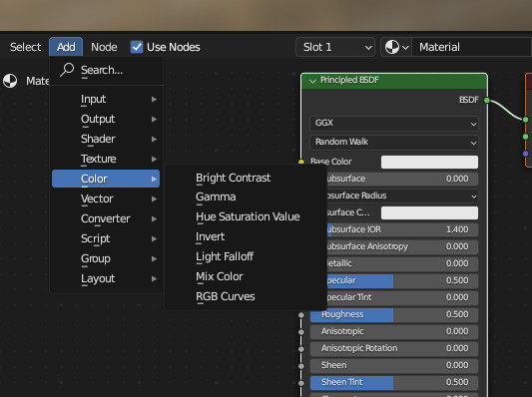Viewport: 532px width, 397px height.
Task: Expand the Vector submenu
Action: point(106,198)
